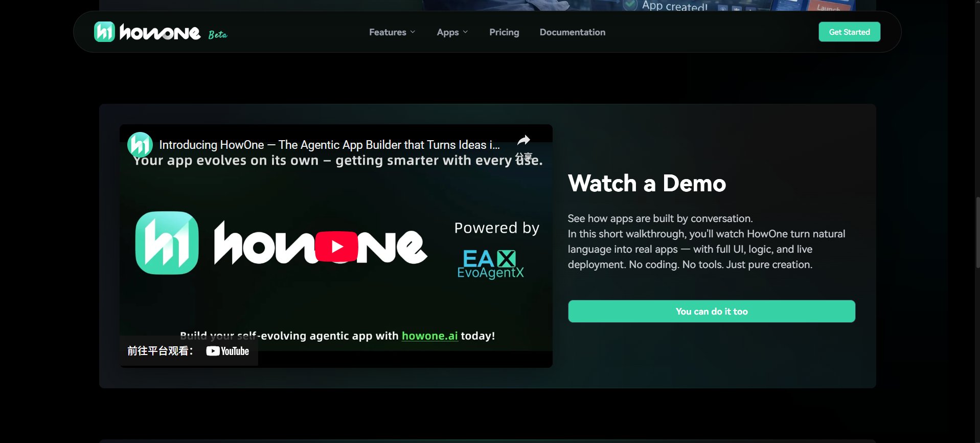This screenshot has width=980, height=443.
Task: Click the share arrow icon on video
Action: point(523,141)
